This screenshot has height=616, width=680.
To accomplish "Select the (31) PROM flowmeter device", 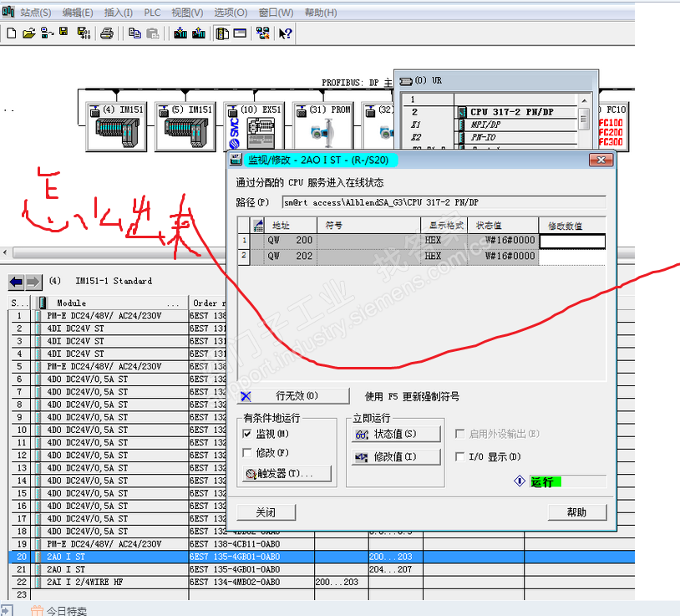I will pyautogui.click(x=323, y=127).
